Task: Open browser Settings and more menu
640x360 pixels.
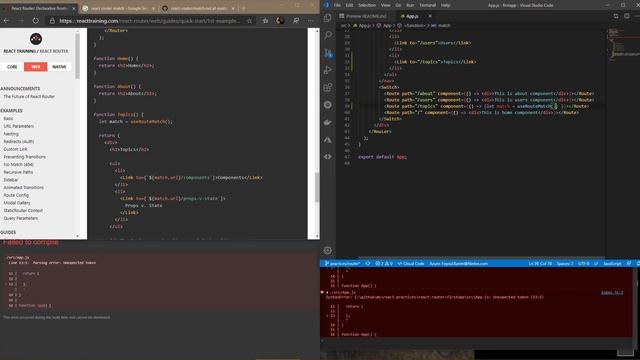Action: pos(311,20)
